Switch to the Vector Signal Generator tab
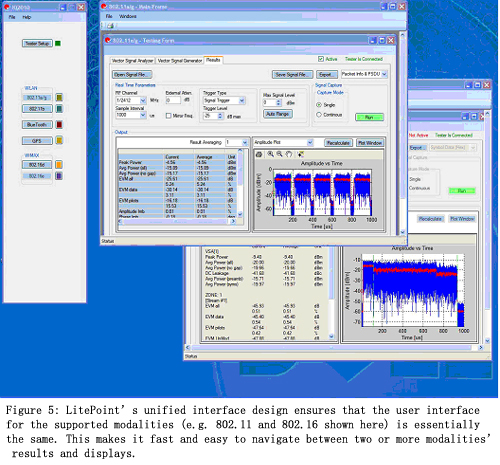This screenshot has width=500, height=465. pos(180,61)
